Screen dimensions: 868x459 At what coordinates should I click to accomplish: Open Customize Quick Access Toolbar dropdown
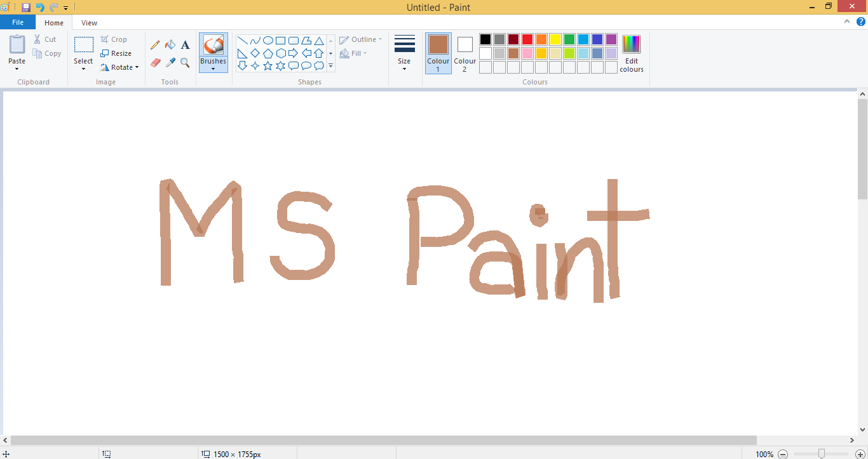(65, 8)
